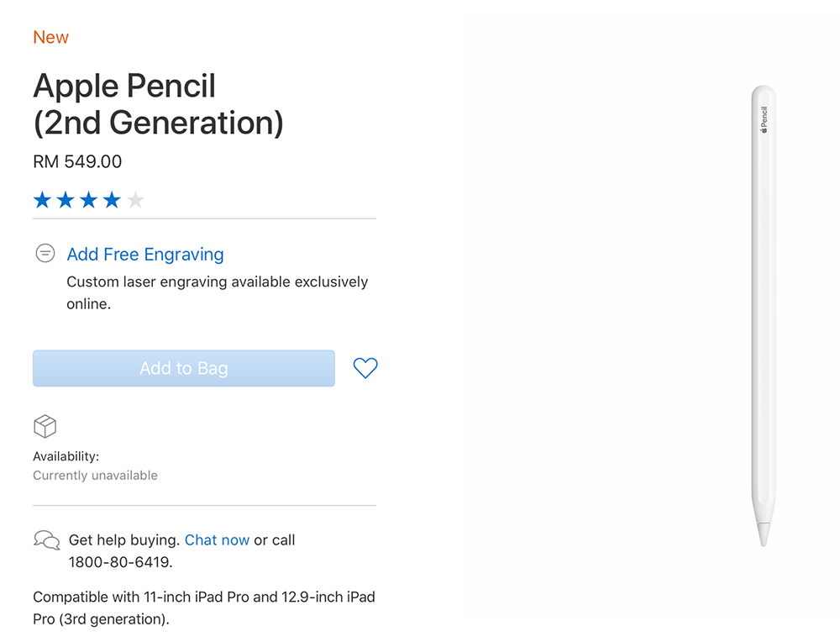Click the empty fifth rating star
The height and width of the screenshot is (642, 840).
135,200
